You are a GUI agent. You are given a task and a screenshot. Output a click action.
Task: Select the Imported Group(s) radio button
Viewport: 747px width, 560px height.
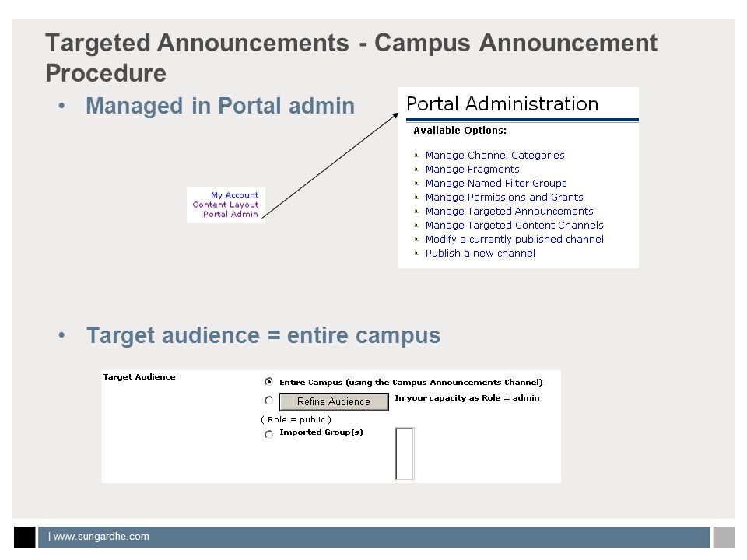pyautogui.click(x=268, y=434)
